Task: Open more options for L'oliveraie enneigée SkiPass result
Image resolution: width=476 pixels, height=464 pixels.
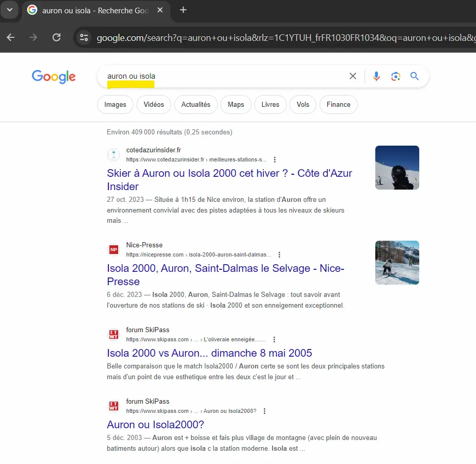Action: [274, 340]
